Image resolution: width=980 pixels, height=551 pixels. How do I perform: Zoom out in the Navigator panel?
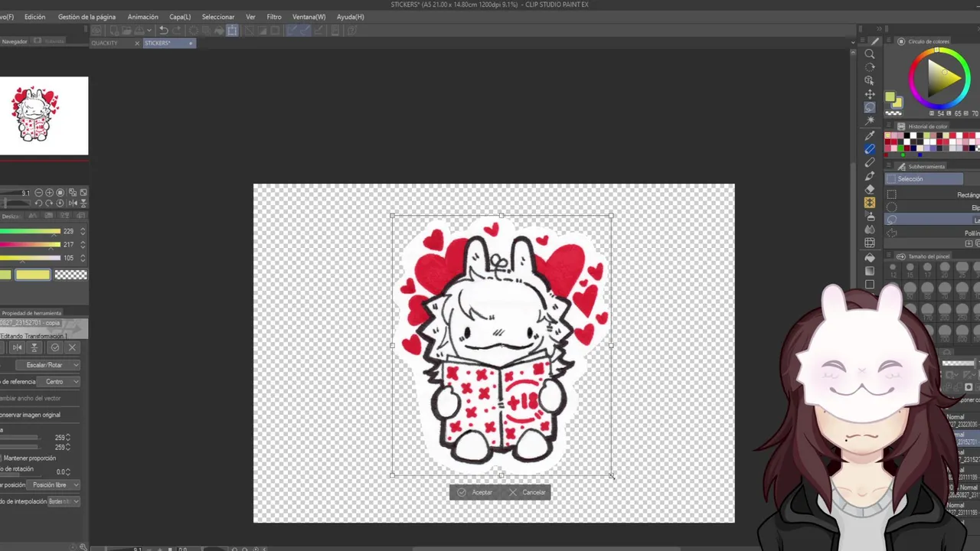tap(39, 193)
